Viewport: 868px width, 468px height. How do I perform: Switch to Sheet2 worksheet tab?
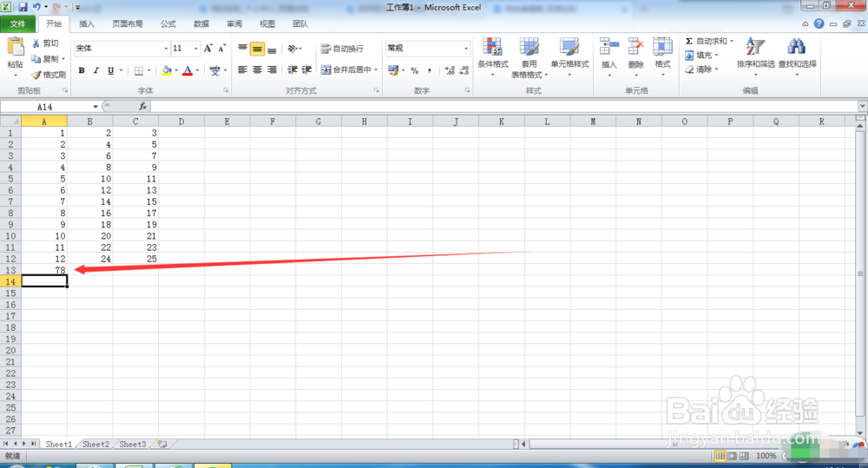click(x=95, y=445)
